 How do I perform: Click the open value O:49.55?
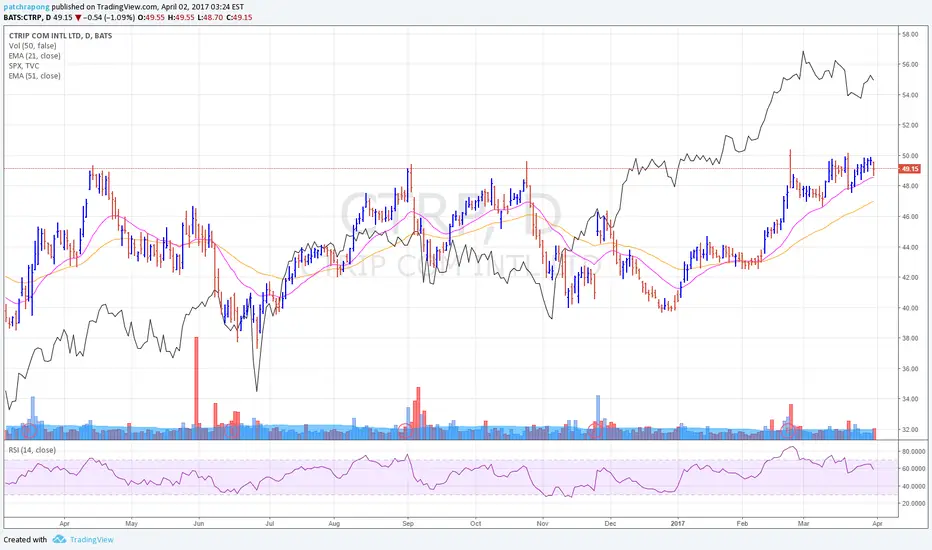[151, 18]
